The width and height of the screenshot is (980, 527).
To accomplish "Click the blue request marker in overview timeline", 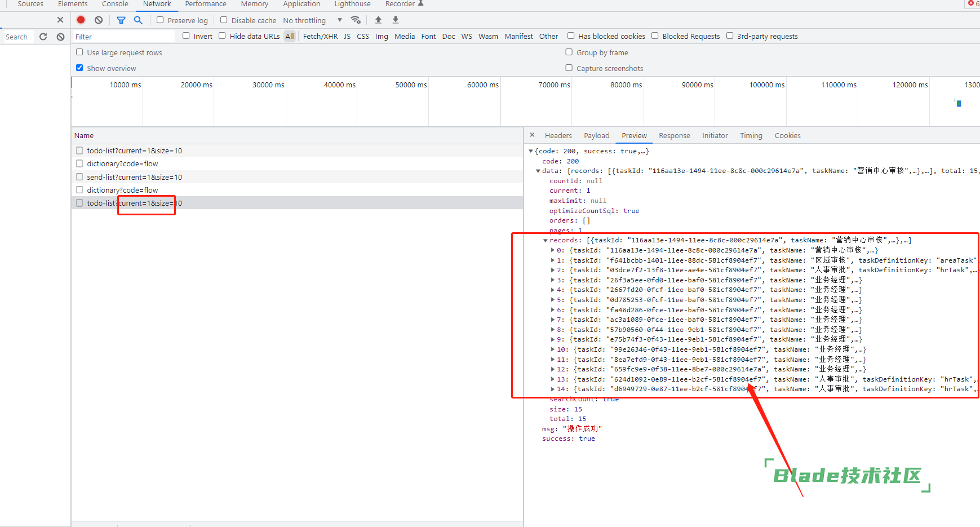I will click(959, 104).
